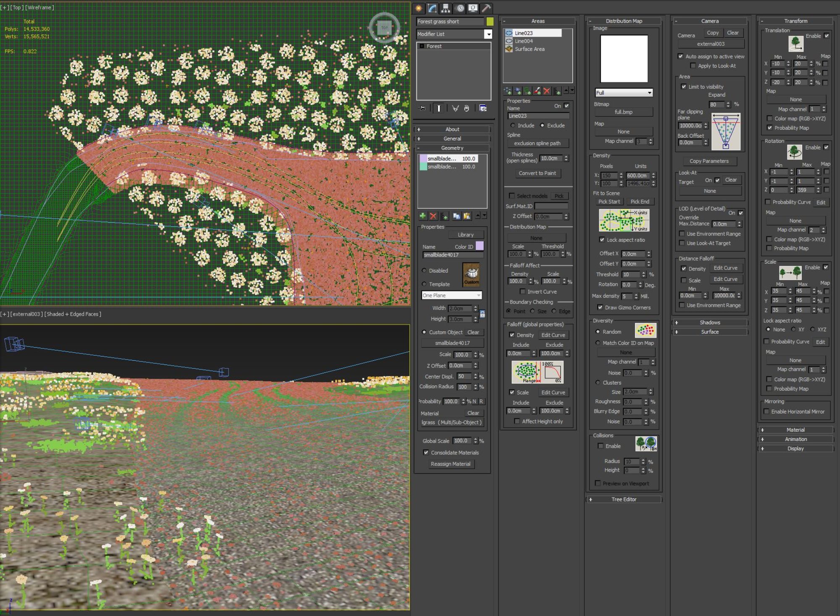The image size is (840, 616).
Task: Open the Display command panel tab
Action: (x=473, y=8)
